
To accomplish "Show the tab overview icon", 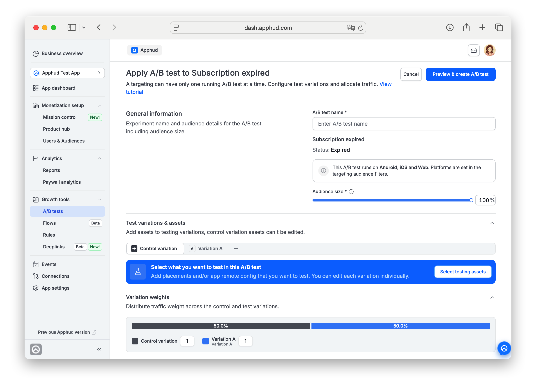I will 499,28.
